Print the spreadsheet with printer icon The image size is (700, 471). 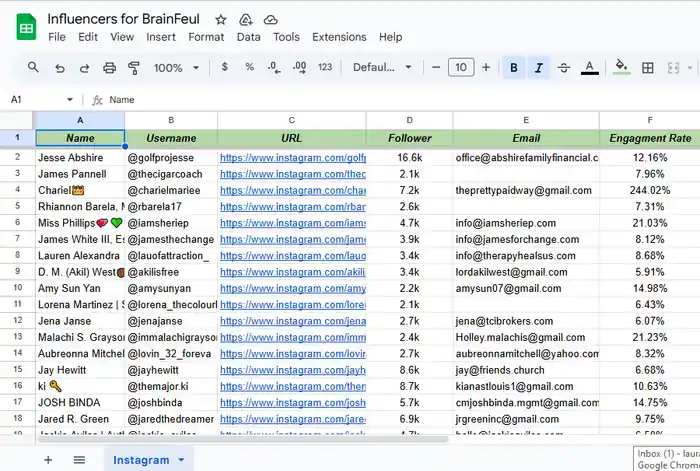(109, 68)
